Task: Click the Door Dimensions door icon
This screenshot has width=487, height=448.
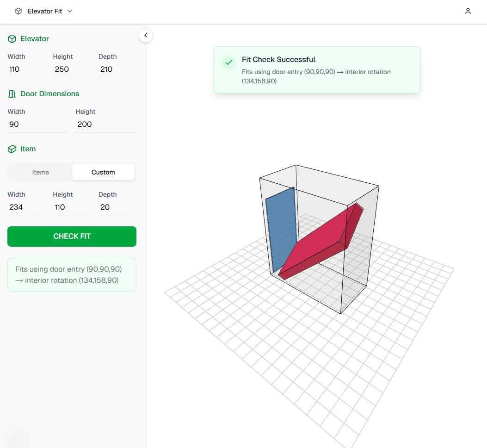Action: pos(12,94)
